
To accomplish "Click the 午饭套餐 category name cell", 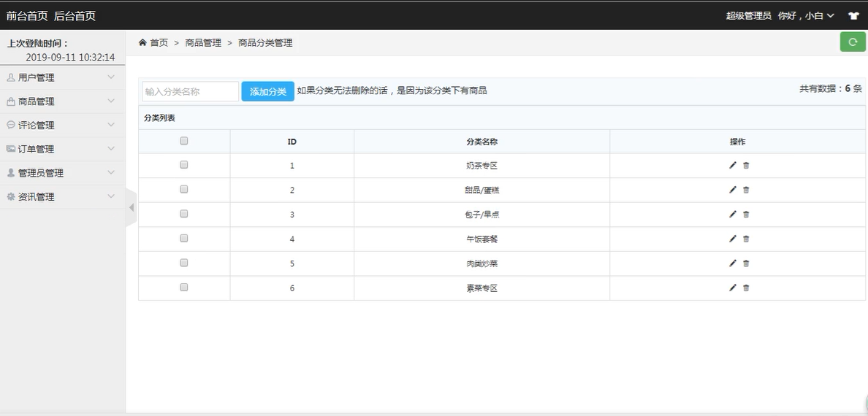I will tap(482, 239).
